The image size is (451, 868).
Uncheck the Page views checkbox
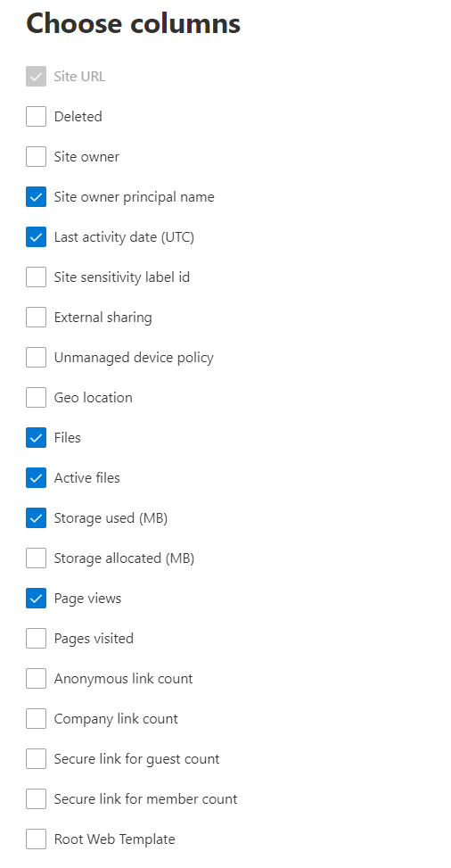coord(36,598)
